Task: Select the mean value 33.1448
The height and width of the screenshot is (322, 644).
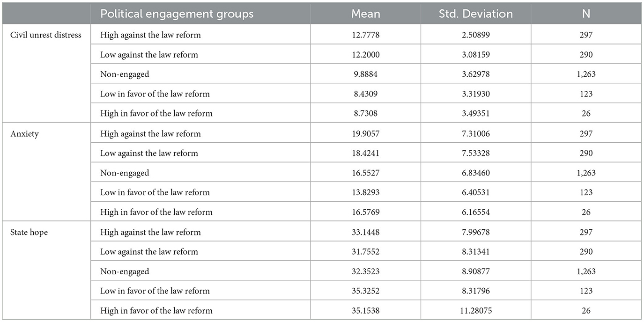Action: (366, 232)
